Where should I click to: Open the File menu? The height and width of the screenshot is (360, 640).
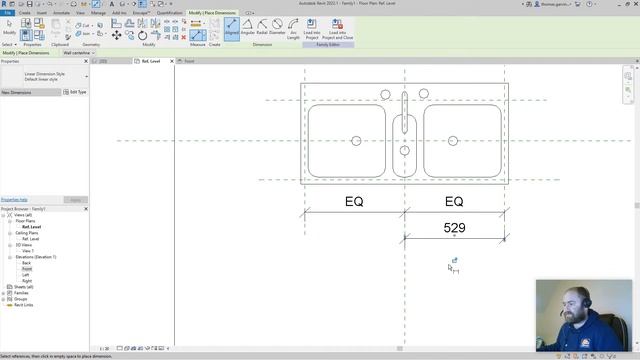click(7, 13)
